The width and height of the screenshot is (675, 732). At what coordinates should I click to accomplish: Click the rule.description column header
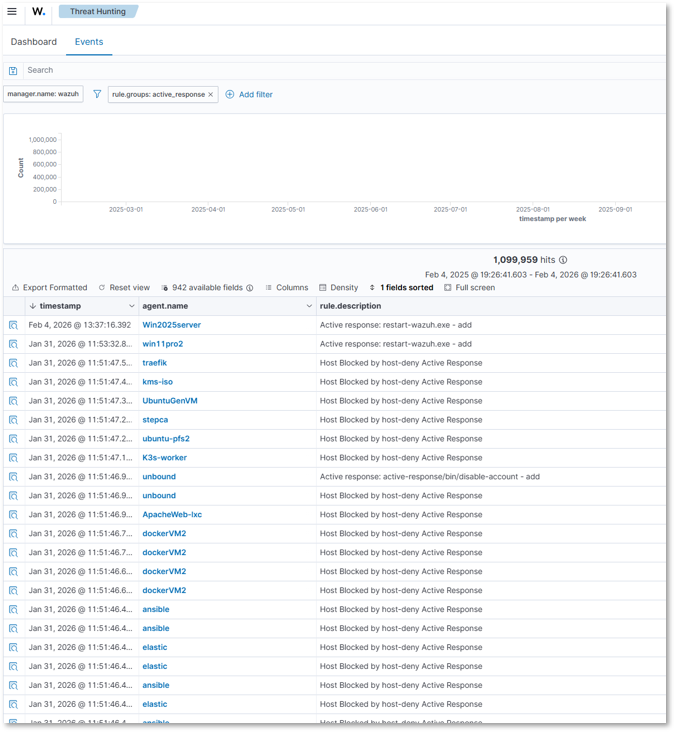[x=350, y=306]
